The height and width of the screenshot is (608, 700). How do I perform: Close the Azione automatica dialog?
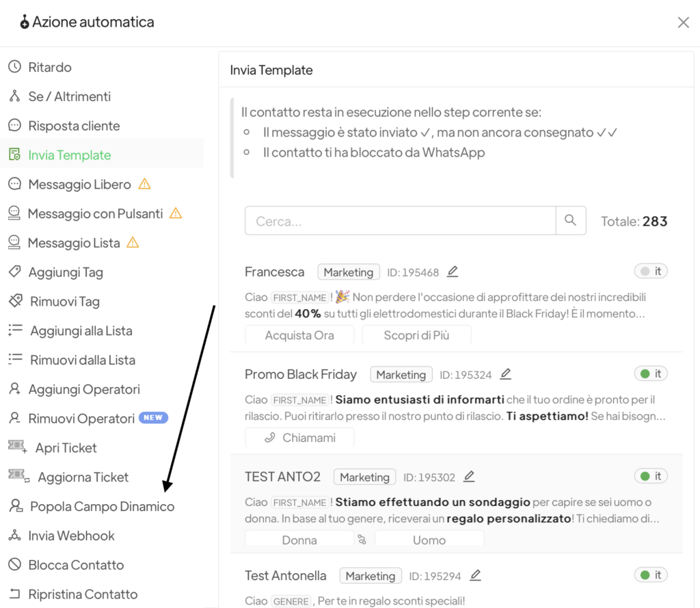pyautogui.click(x=683, y=23)
